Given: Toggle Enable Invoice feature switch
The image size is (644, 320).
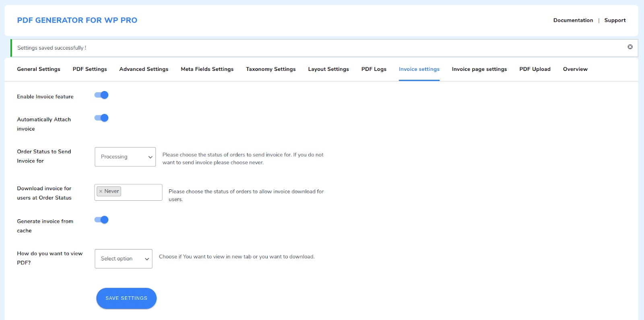Looking at the screenshot, I should pyautogui.click(x=101, y=95).
